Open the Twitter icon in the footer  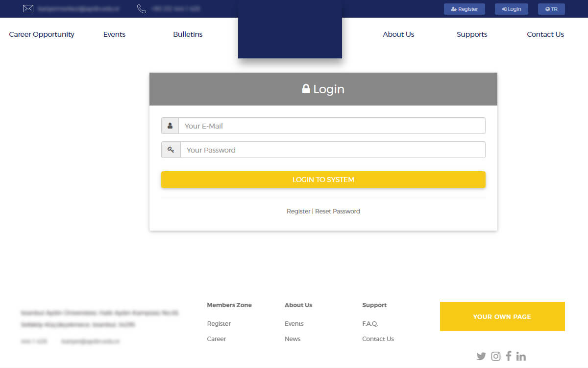point(481,356)
